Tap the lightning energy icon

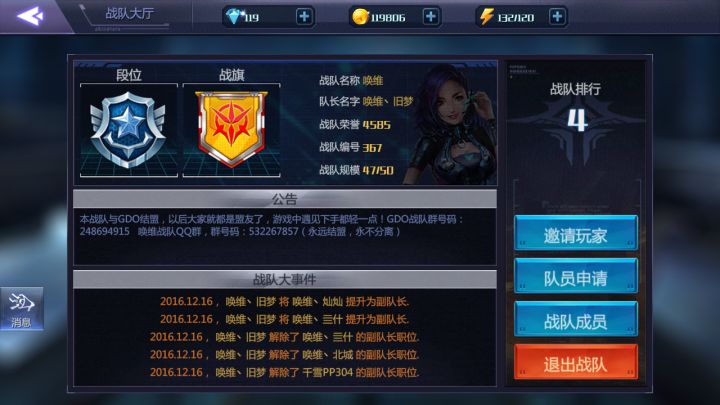[486, 17]
